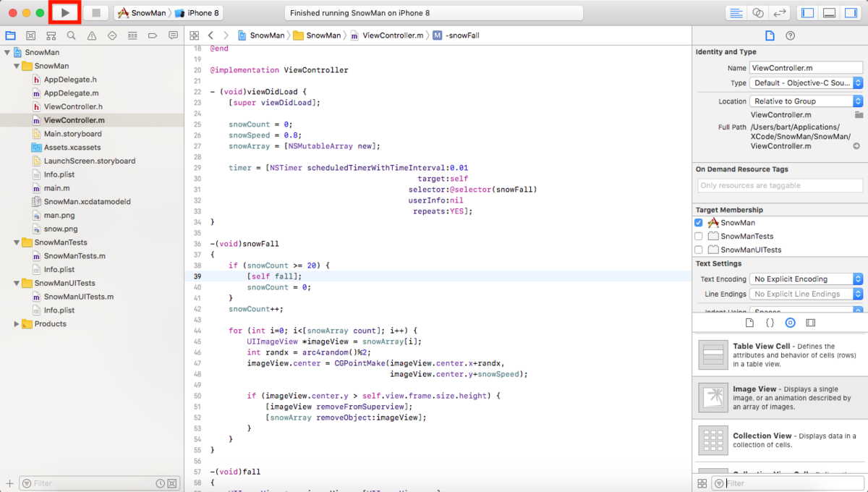Open the related items menu in jump bar
This screenshot has width=868, height=492.
[194, 35]
